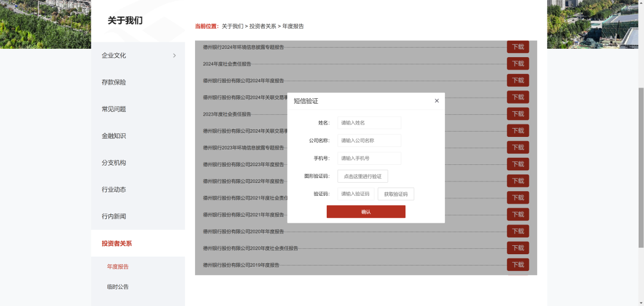
Task: Expand the 企业文化 chevron arrow
Action: 174,55
